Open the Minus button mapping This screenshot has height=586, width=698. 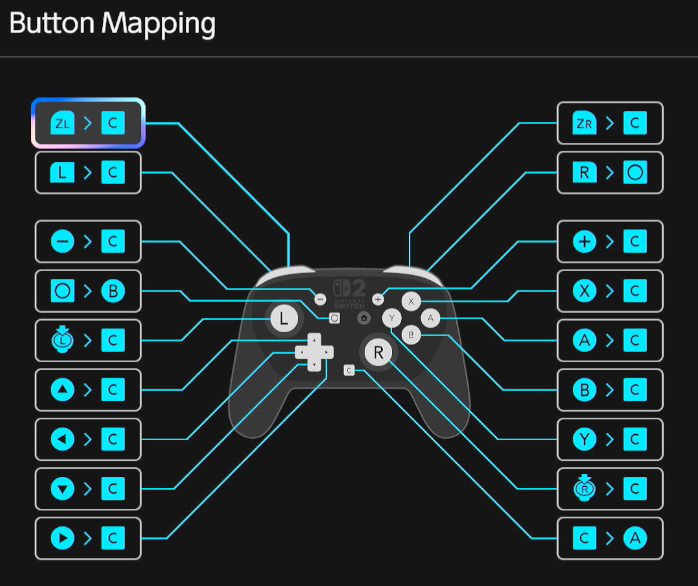pos(88,241)
